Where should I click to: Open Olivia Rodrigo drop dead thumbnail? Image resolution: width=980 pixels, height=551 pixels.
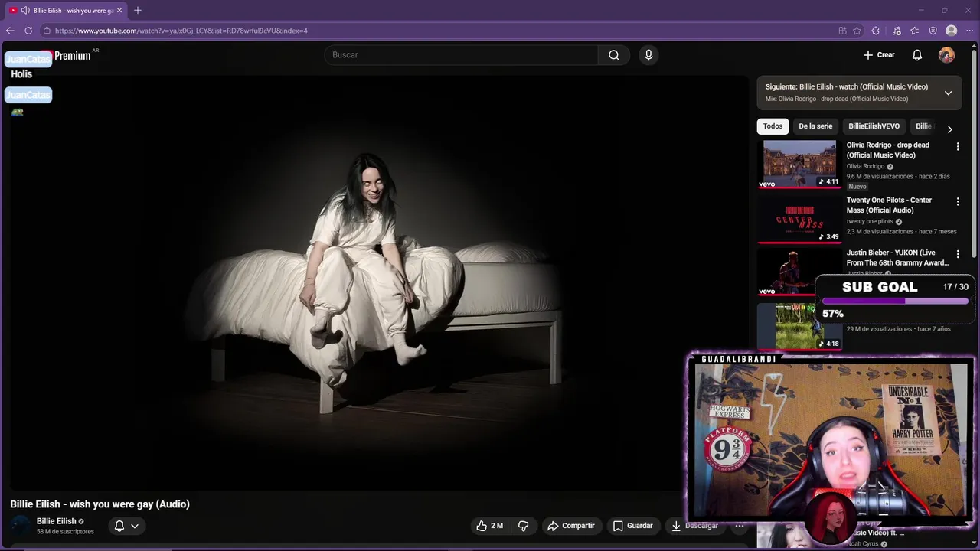pos(799,164)
